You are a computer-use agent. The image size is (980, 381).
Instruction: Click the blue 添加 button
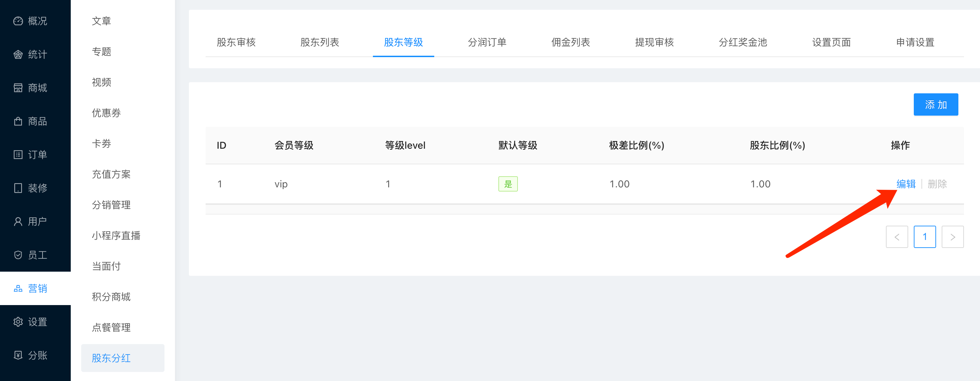click(x=936, y=104)
